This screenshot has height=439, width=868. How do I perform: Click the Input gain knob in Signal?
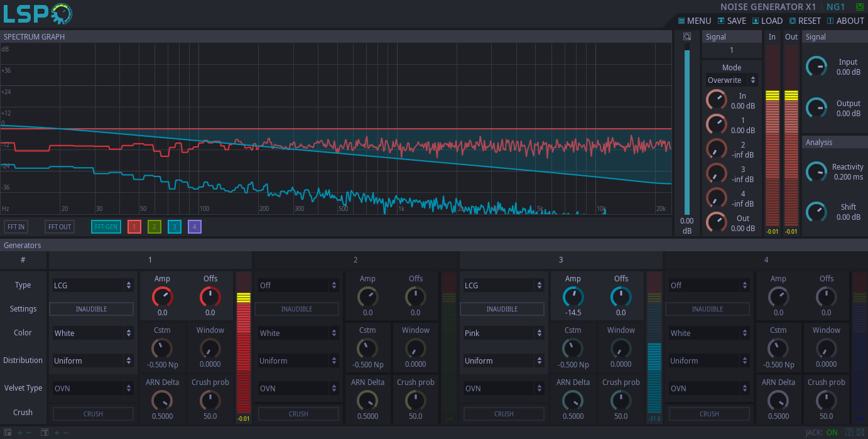[816, 67]
